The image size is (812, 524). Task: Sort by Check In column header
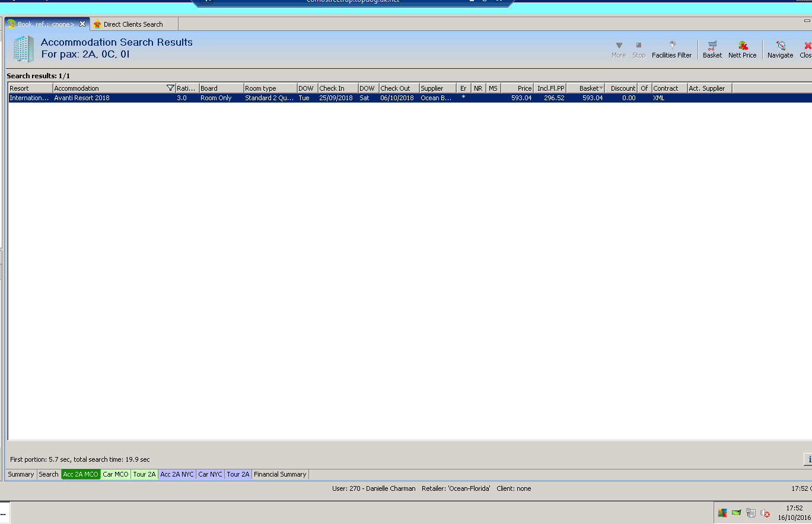point(338,88)
